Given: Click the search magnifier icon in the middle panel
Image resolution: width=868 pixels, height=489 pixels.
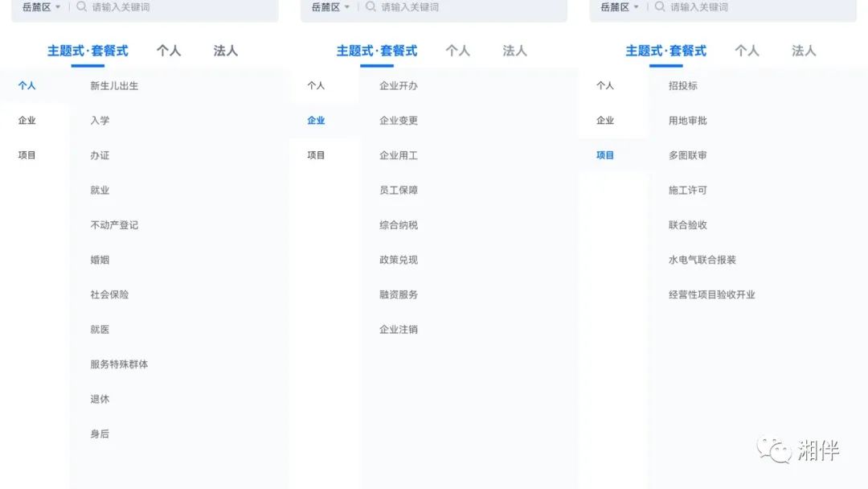Looking at the screenshot, I should coord(370,7).
